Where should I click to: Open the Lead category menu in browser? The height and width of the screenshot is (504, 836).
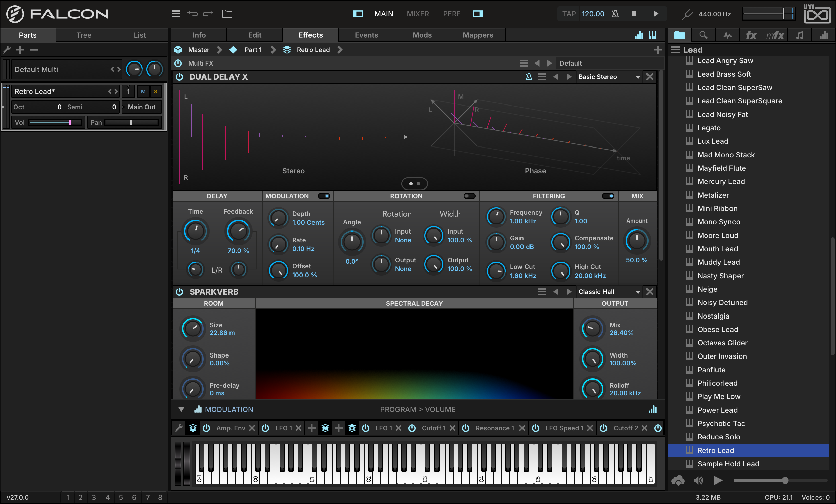(x=675, y=50)
